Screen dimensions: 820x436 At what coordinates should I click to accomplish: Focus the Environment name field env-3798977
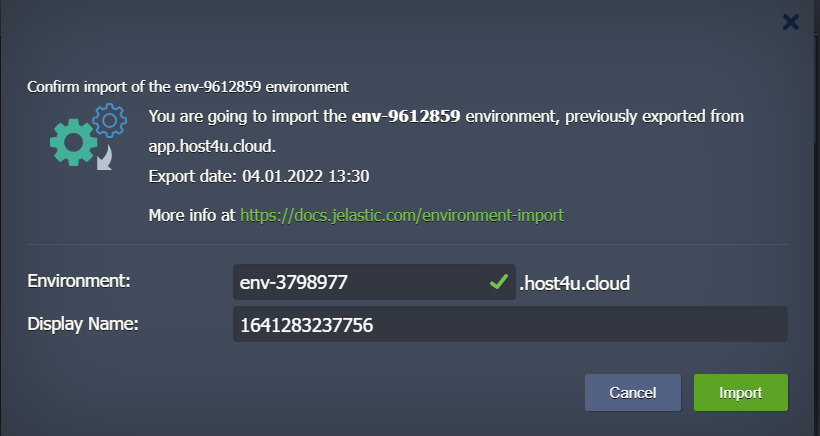click(x=374, y=282)
